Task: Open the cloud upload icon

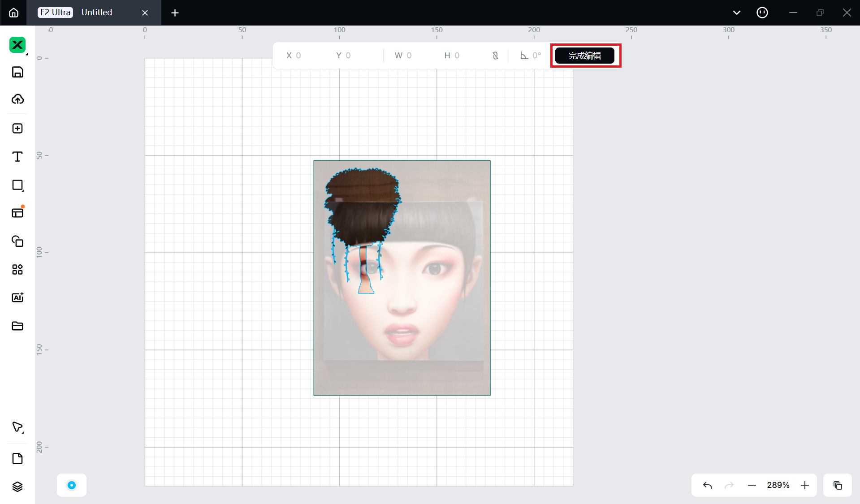Action: pyautogui.click(x=17, y=99)
